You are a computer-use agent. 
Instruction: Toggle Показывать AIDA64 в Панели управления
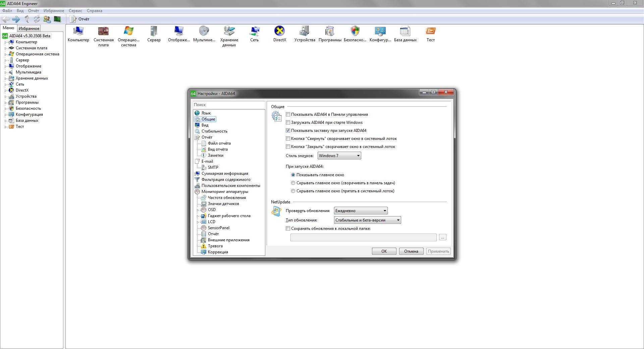point(288,114)
